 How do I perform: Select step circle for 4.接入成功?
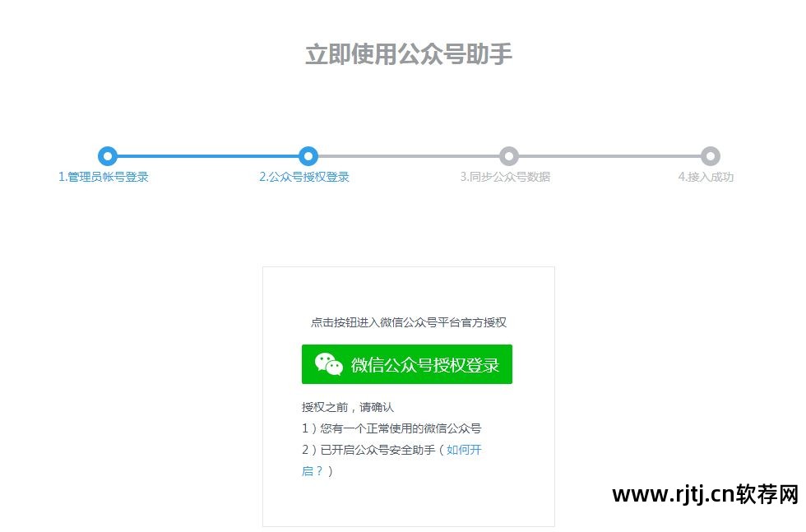coord(710,155)
